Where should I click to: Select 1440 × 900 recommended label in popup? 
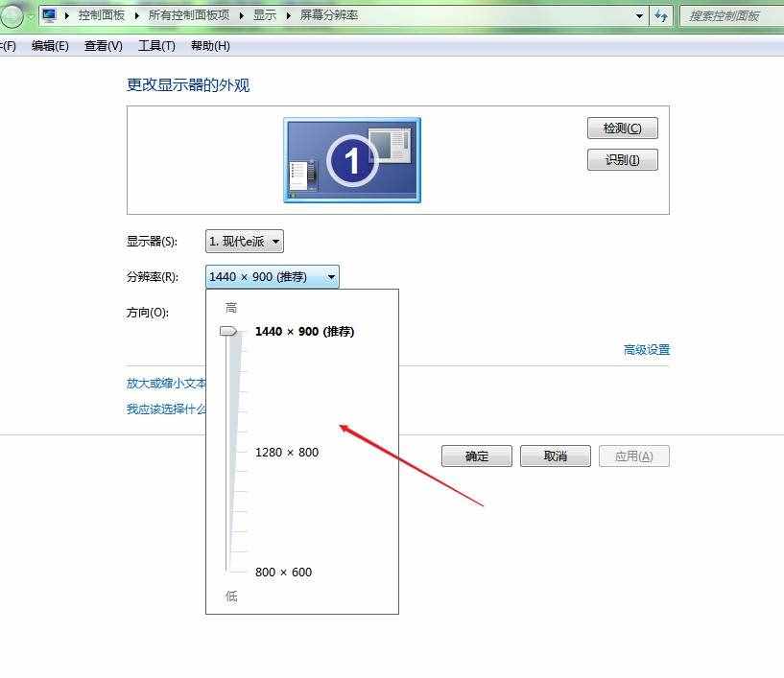click(x=304, y=331)
